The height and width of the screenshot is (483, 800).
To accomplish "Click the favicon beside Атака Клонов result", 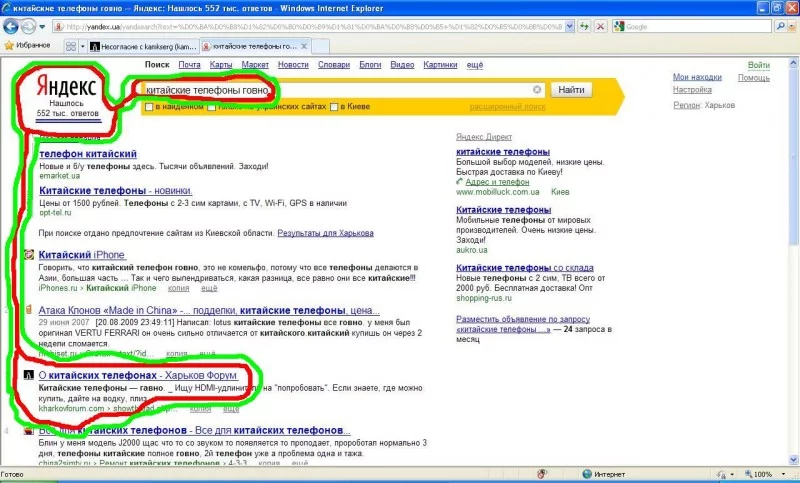I will [x=29, y=309].
